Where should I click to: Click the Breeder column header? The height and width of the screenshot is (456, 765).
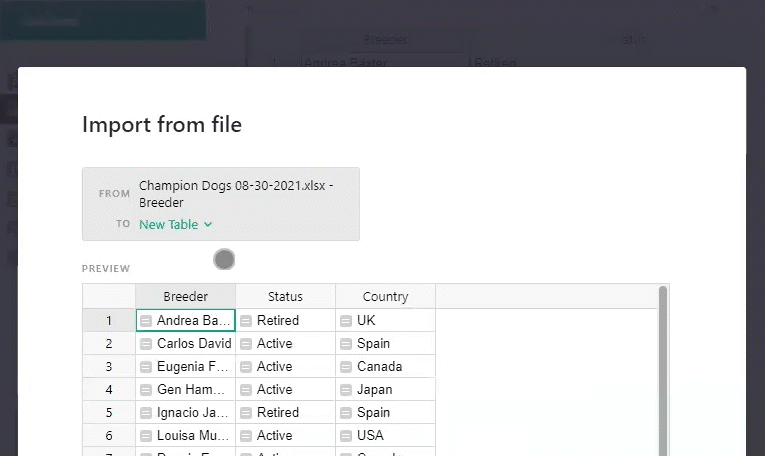[x=185, y=296]
